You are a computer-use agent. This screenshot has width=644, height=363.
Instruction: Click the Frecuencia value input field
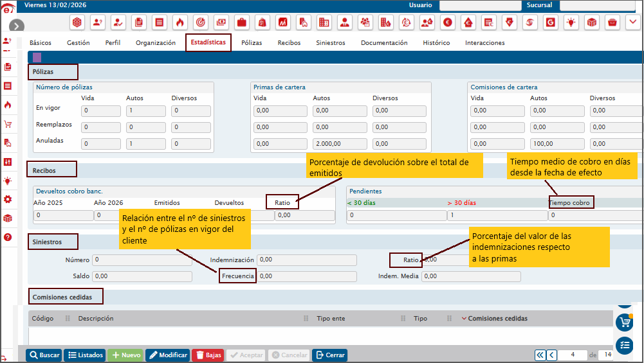pos(307,276)
